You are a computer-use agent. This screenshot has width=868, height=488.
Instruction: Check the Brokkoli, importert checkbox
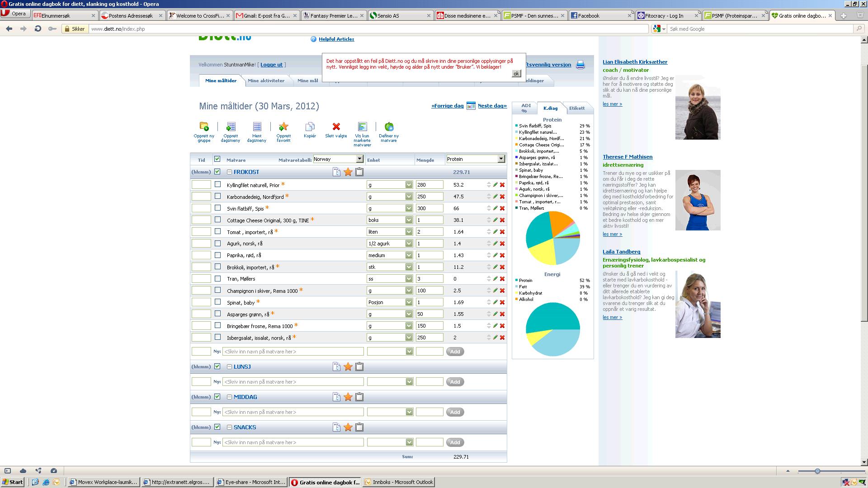point(217,267)
